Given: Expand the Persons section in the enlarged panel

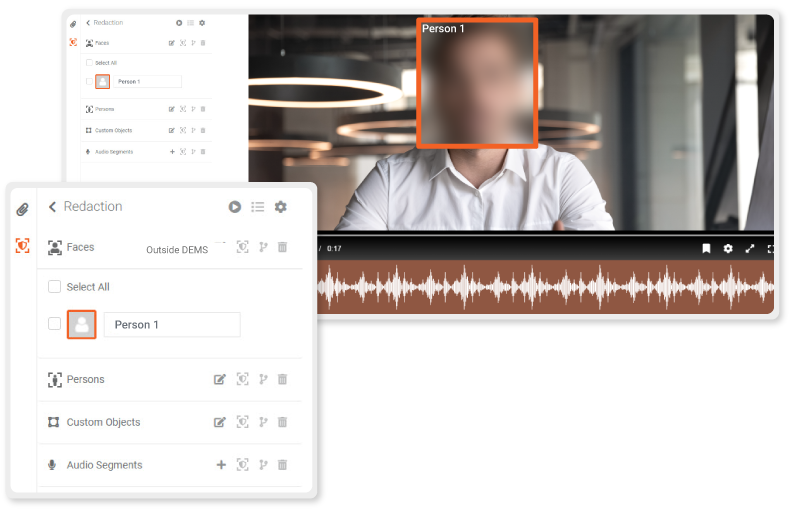Looking at the screenshot, I should pos(85,380).
